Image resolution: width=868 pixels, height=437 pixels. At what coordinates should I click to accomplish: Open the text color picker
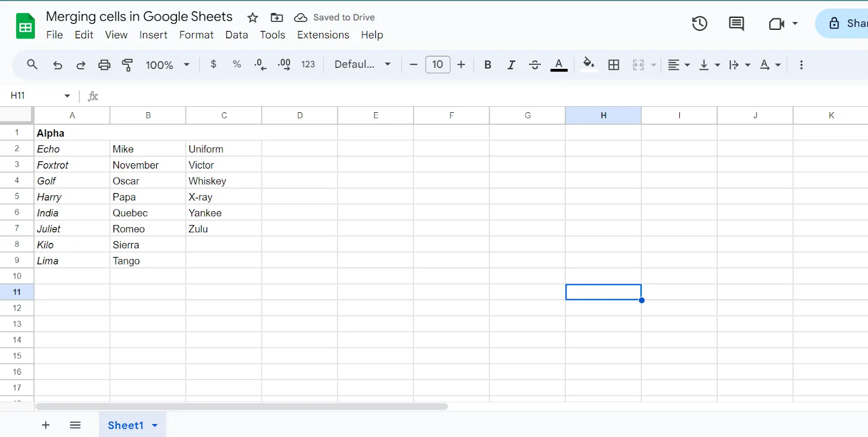[559, 65]
